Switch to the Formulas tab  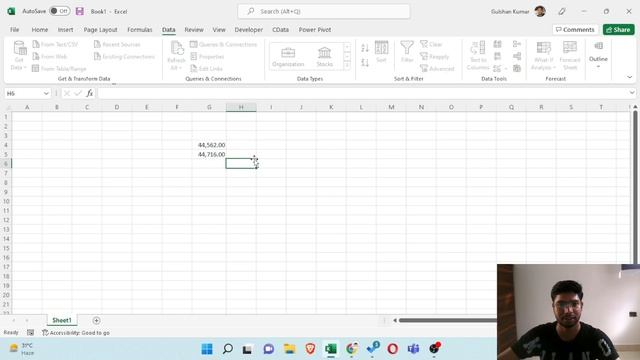point(140,29)
